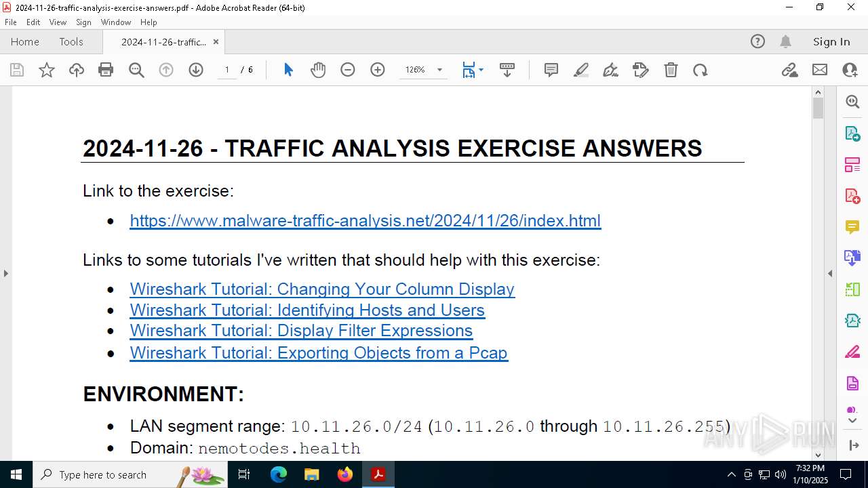This screenshot has height=488, width=868.
Task: Share a link to the file
Action: pyautogui.click(x=790, y=70)
